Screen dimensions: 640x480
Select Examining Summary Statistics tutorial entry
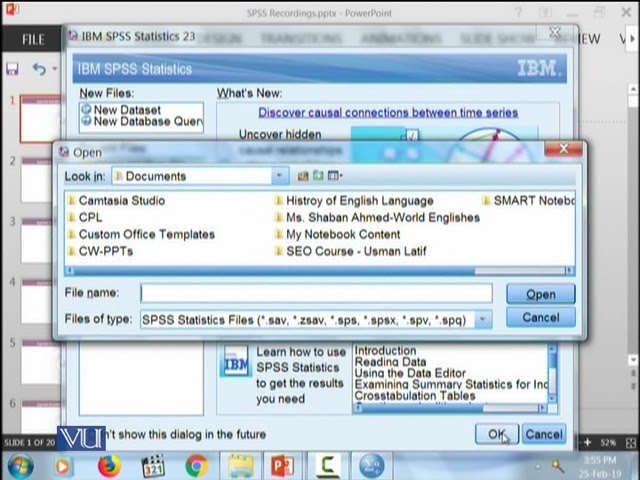[x=451, y=384]
